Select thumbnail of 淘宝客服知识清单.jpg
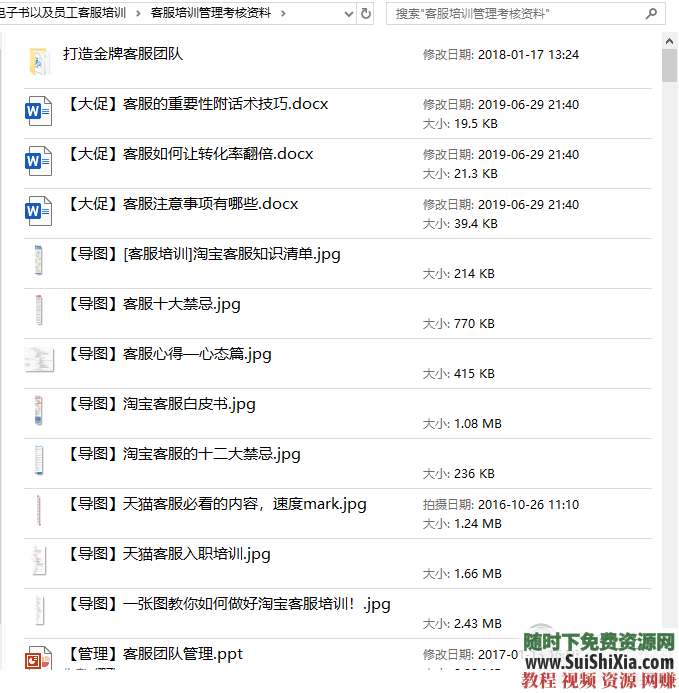This screenshot has width=679, height=693. 38,260
